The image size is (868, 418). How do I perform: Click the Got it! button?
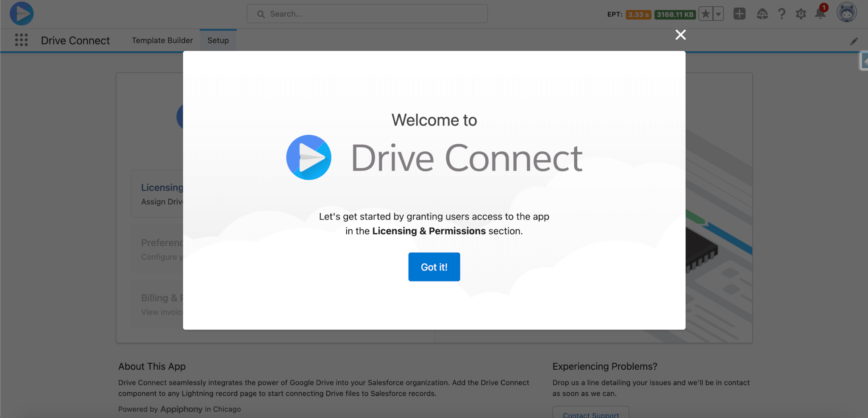pyautogui.click(x=434, y=267)
